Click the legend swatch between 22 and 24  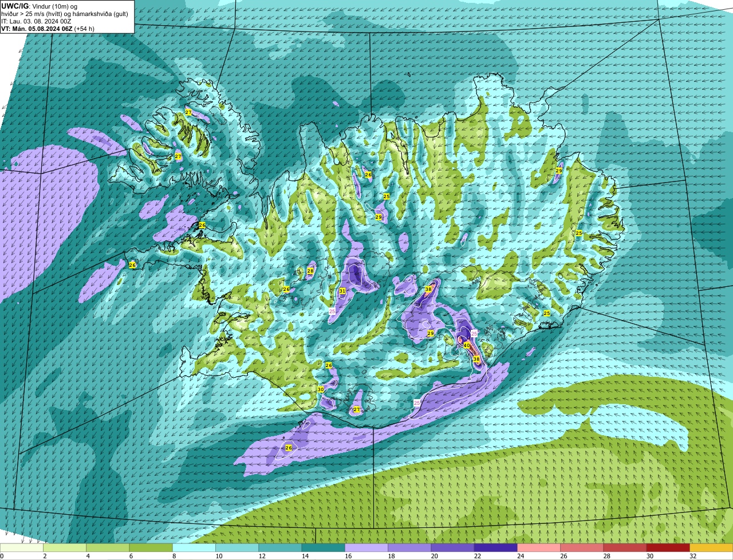pos(495,548)
